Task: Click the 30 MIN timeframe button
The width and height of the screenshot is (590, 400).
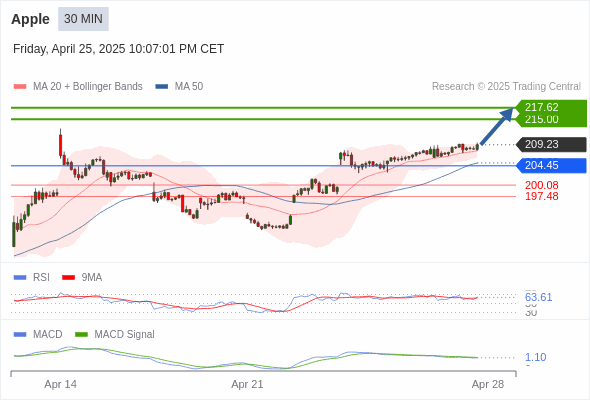Action: [x=83, y=19]
